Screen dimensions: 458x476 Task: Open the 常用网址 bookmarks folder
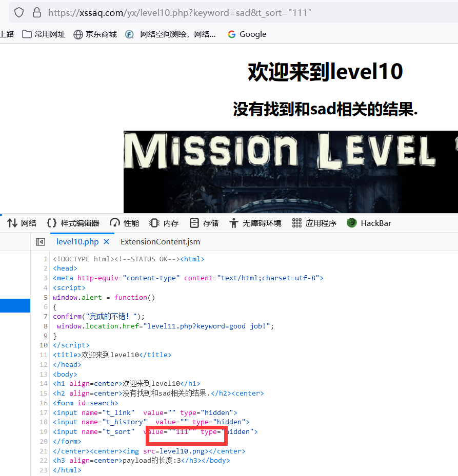tap(44, 34)
